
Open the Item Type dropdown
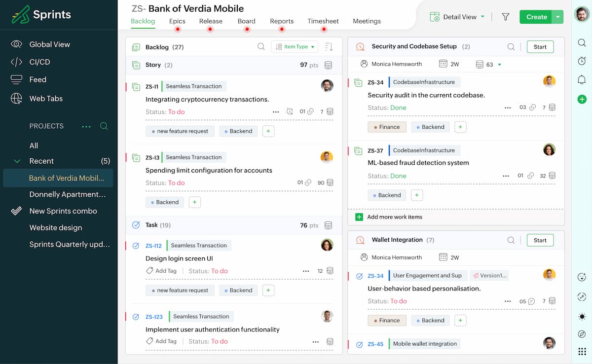[295, 47]
